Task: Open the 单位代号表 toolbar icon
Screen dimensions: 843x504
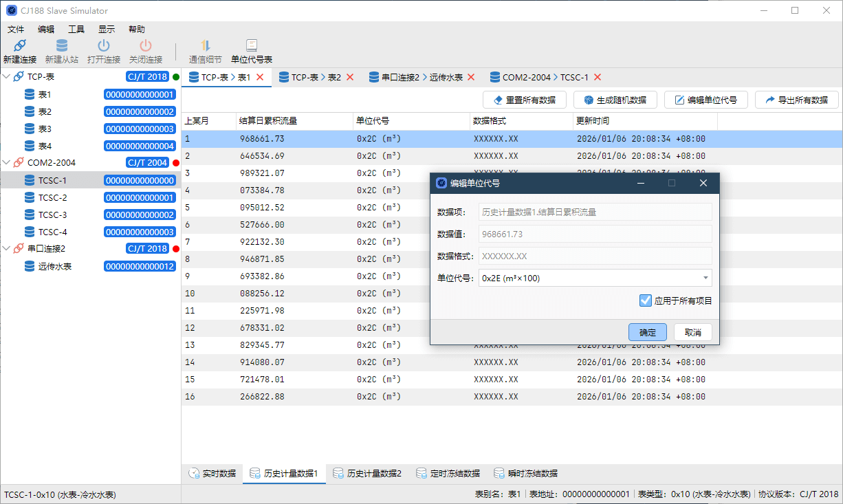Action: pyautogui.click(x=252, y=46)
